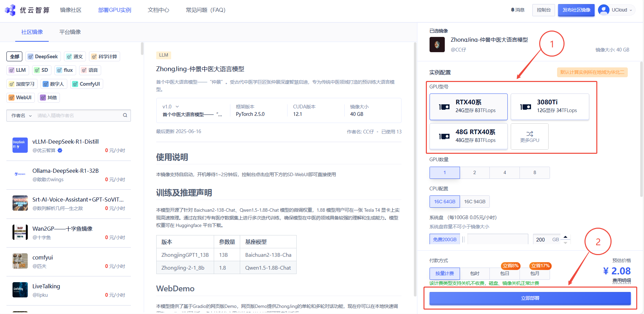
Task: Filter images by SD tag
Action: [x=42, y=70]
